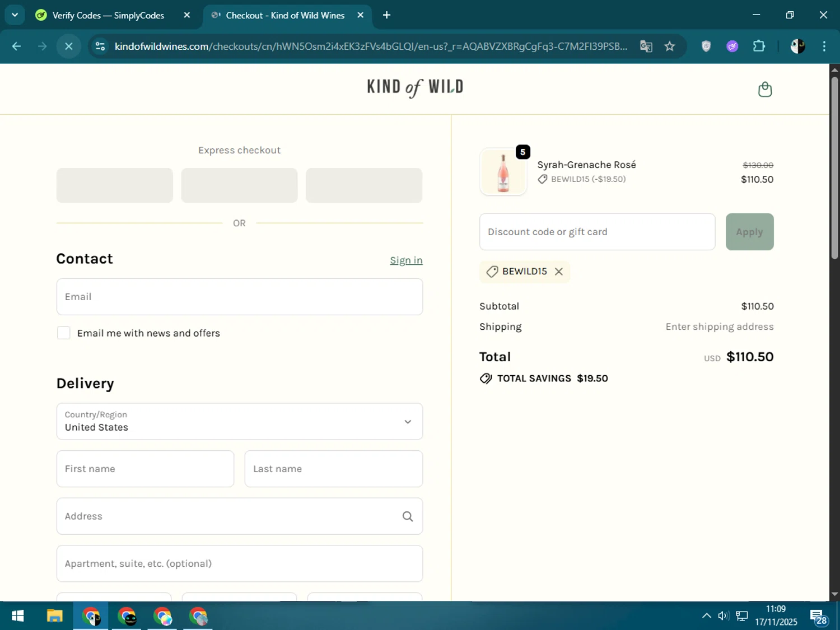Focus the Email input field

point(240,297)
